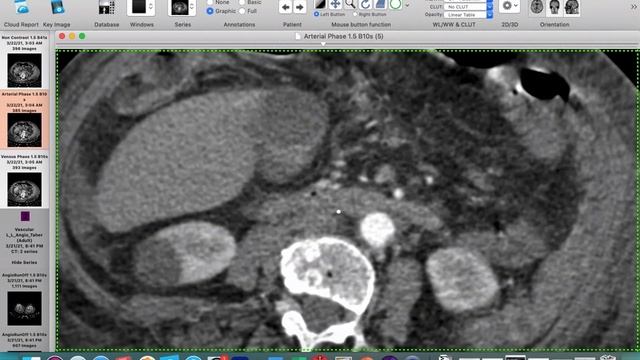Image resolution: width=640 pixels, height=360 pixels.
Task: Open the CLUT dropdown showing No CLUT
Action: (x=469, y=7)
